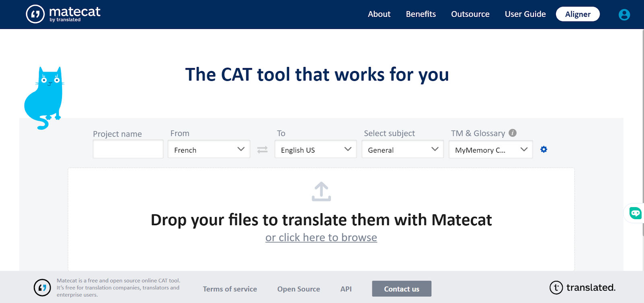This screenshot has width=644, height=303.
Task: Open the From language dropdown showing French
Action: pos(209,149)
